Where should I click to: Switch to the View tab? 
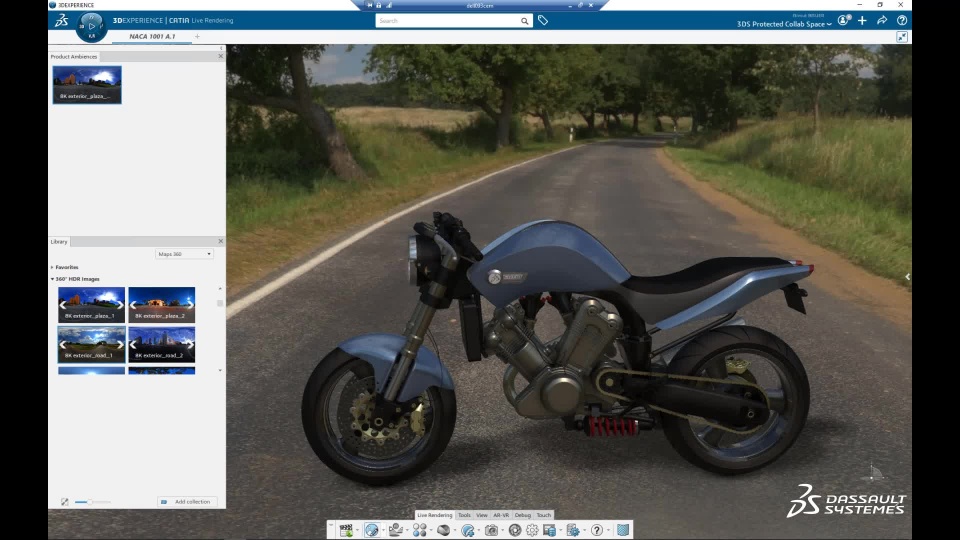[482, 516]
